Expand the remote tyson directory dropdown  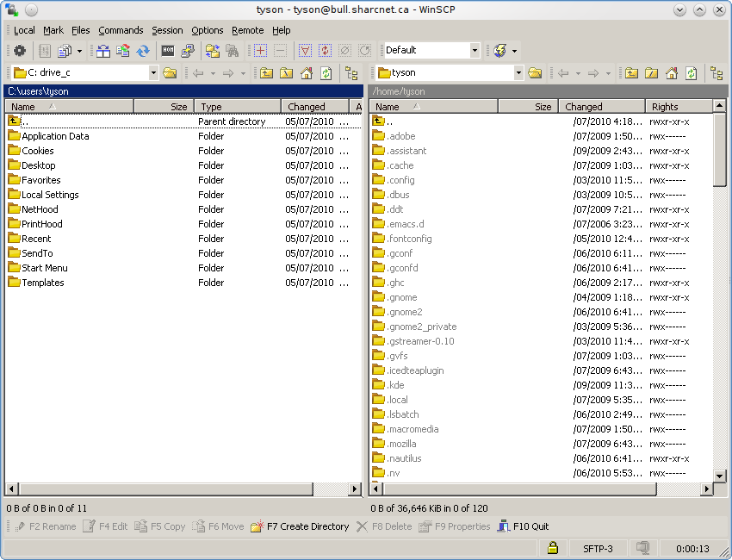pyautogui.click(x=518, y=73)
